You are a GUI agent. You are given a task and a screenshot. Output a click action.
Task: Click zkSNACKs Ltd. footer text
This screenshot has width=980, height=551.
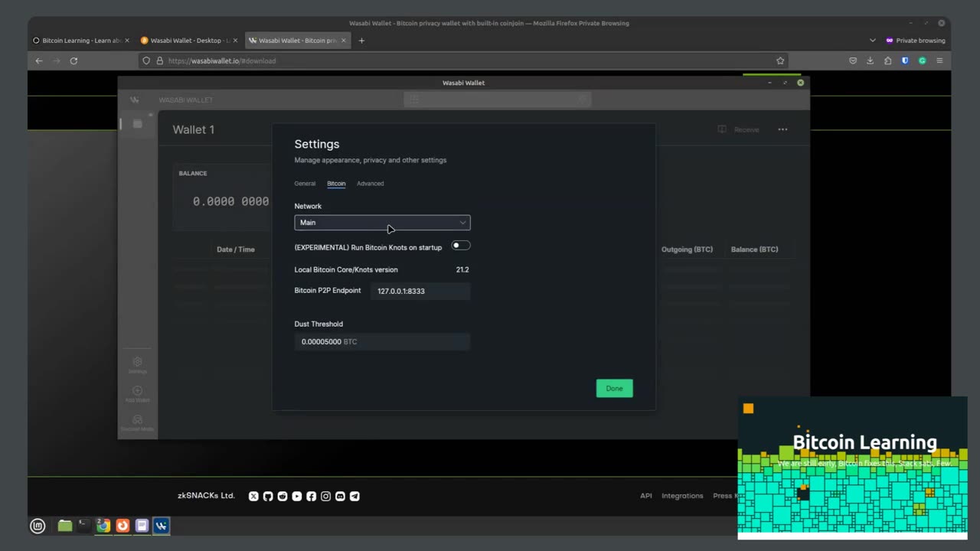206,496
